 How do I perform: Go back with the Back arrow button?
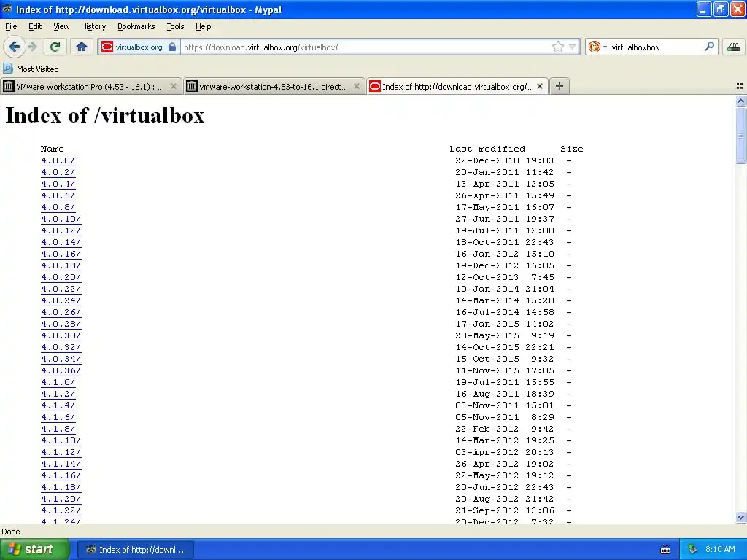tap(15, 47)
